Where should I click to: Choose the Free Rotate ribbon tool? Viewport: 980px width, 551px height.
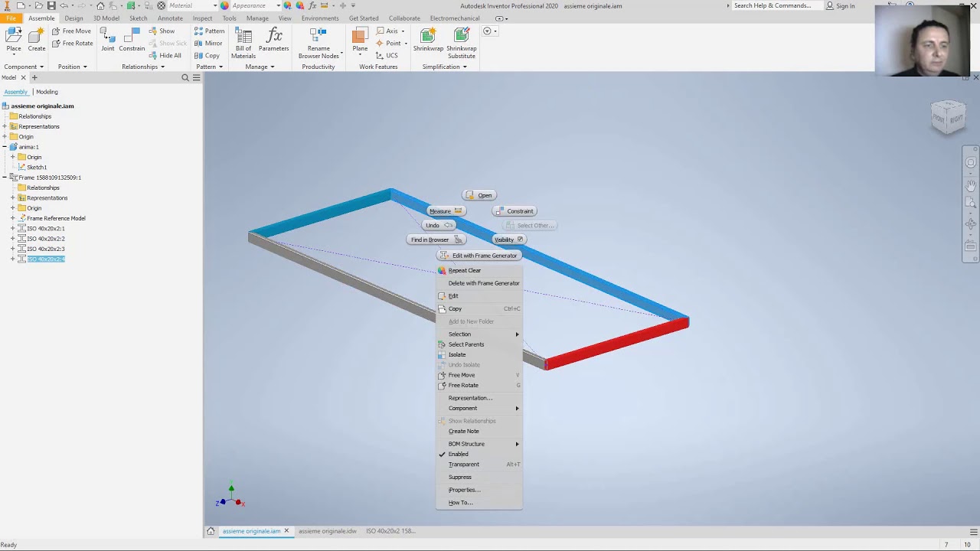pyautogui.click(x=73, y=43)
